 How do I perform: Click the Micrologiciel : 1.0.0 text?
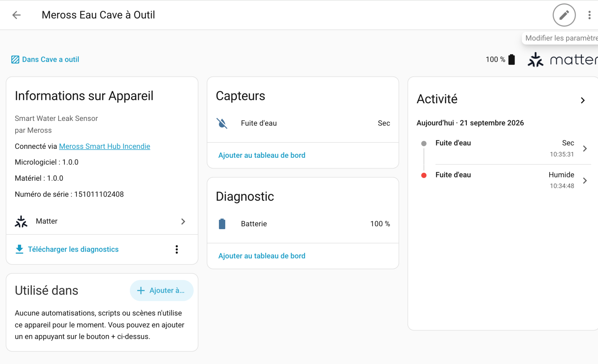coord(47,162)
